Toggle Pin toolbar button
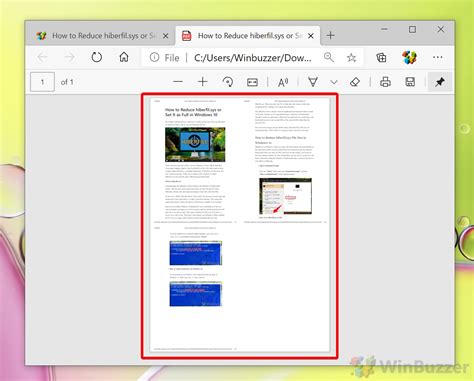 pos(440,82)
